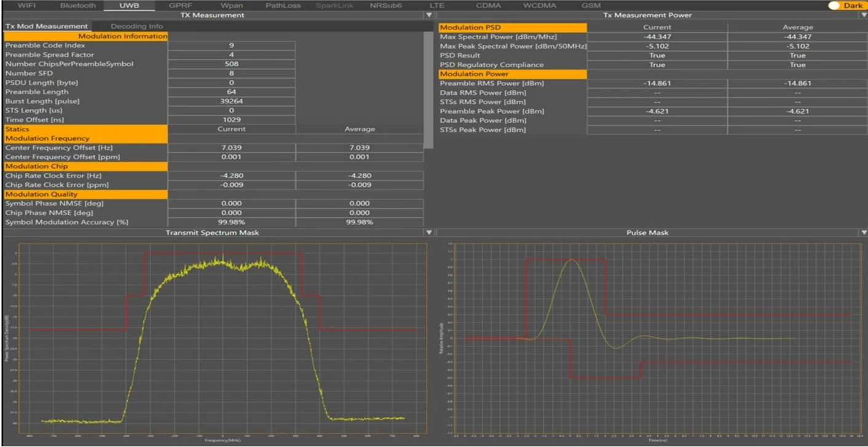Select the Bluetooth tab
Screen dimensions: 868x447
[78, 6]
